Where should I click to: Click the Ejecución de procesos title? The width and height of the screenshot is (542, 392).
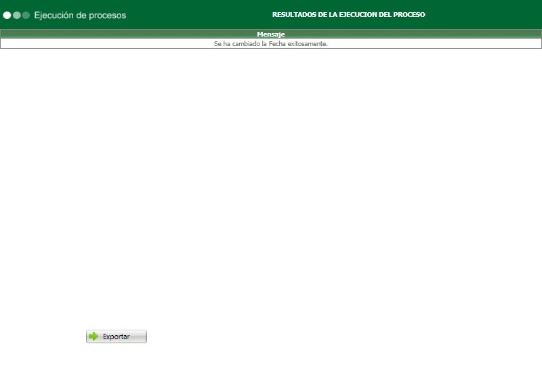tap(81, 14)
